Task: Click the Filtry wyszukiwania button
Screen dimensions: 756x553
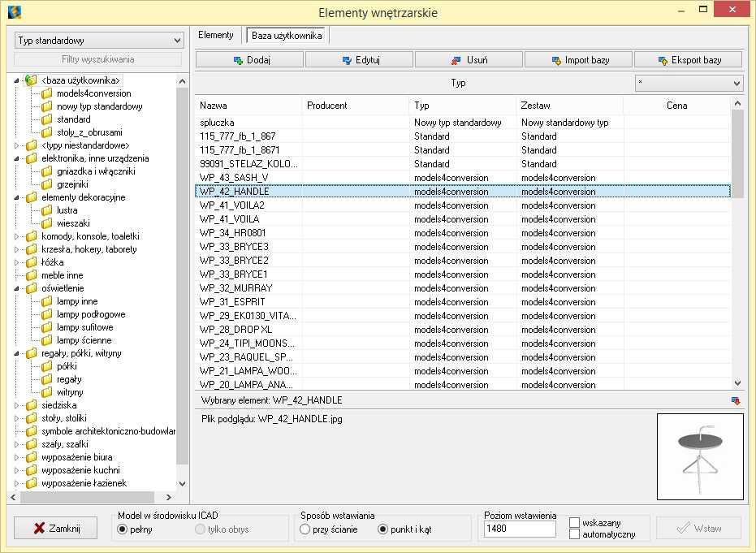Action: (98, 59)
